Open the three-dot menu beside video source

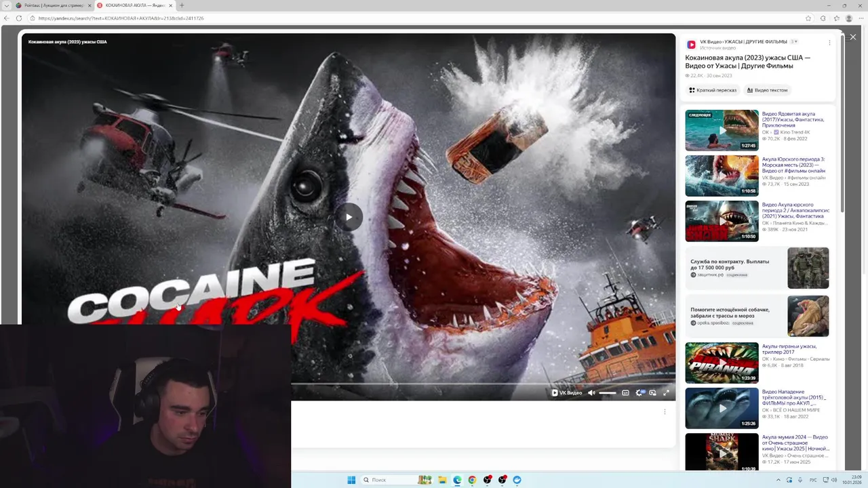click(x=829, y=43)
